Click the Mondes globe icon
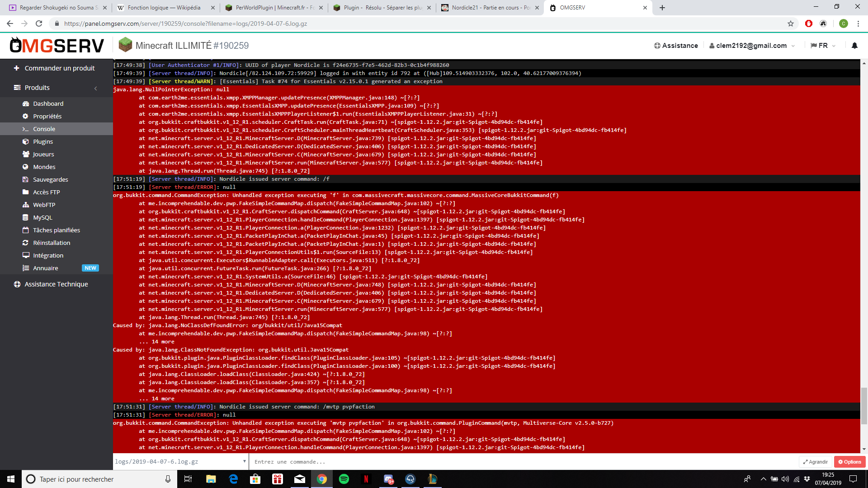 pos(26,167)
